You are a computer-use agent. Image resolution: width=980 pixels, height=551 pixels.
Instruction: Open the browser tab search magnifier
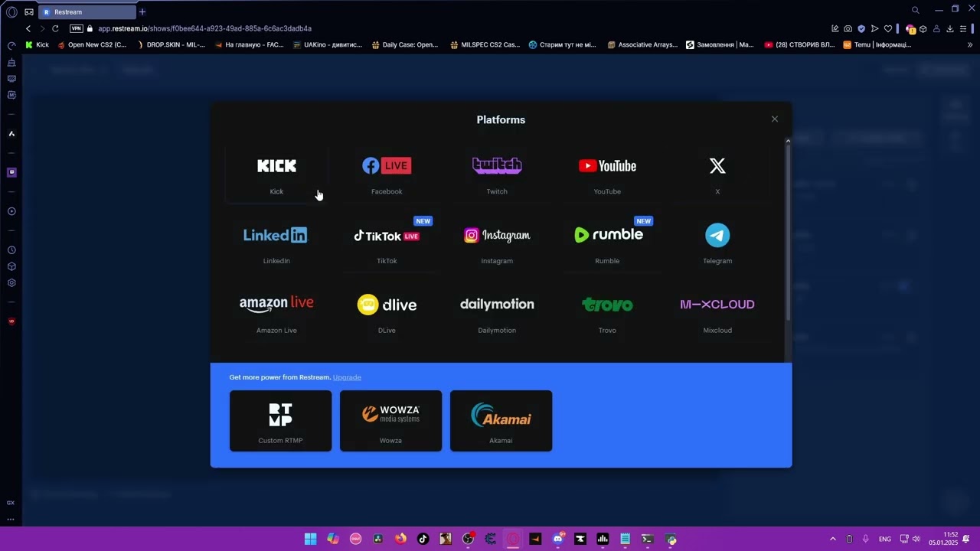915,10
